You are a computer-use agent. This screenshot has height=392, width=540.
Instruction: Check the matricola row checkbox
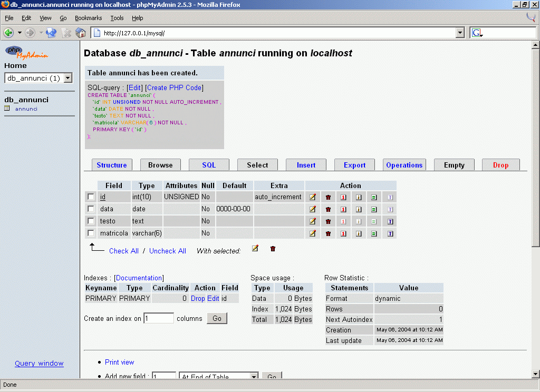click(x=91, y=233)
